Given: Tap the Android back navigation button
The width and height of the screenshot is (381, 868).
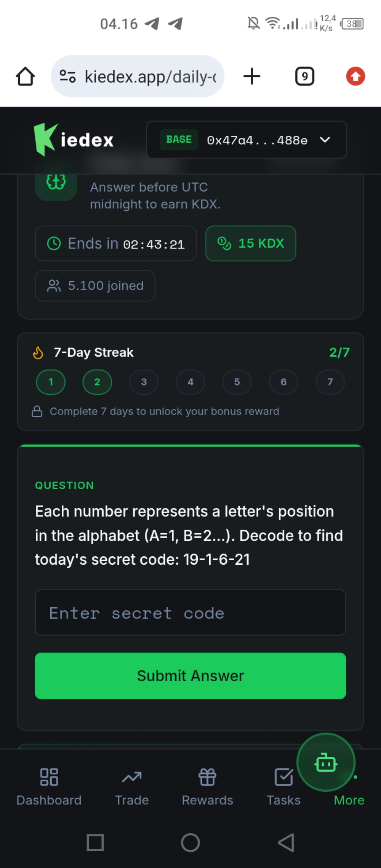Looking at the screenshot, I should (286, 842).
